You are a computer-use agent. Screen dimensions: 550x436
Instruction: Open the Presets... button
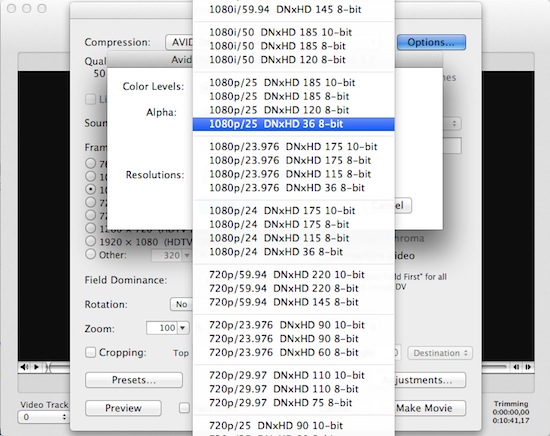[x=134, y=380]
